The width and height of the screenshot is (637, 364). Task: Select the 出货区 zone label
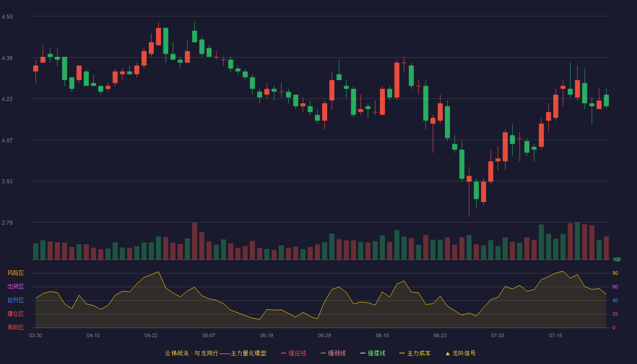point(15,287)
